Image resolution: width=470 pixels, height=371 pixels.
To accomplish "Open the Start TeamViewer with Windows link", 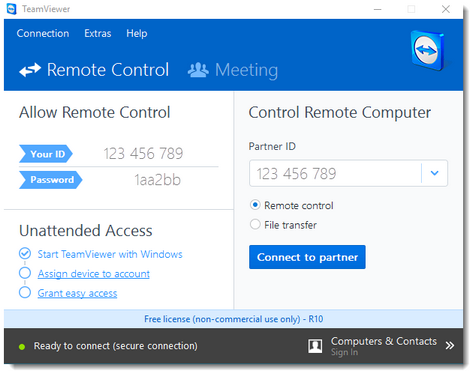I will click(x=110, y=254).
